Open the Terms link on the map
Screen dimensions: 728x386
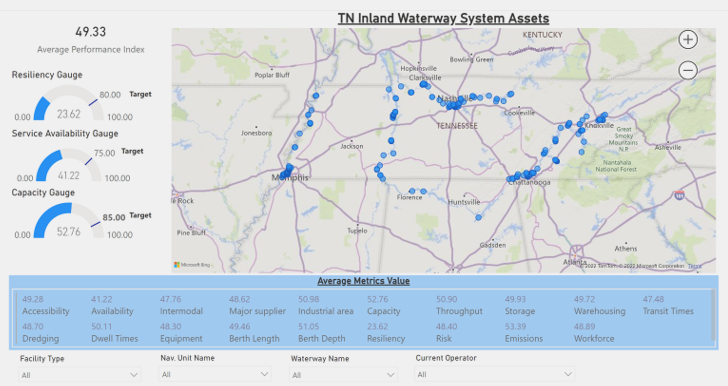[x=695, y=266]
